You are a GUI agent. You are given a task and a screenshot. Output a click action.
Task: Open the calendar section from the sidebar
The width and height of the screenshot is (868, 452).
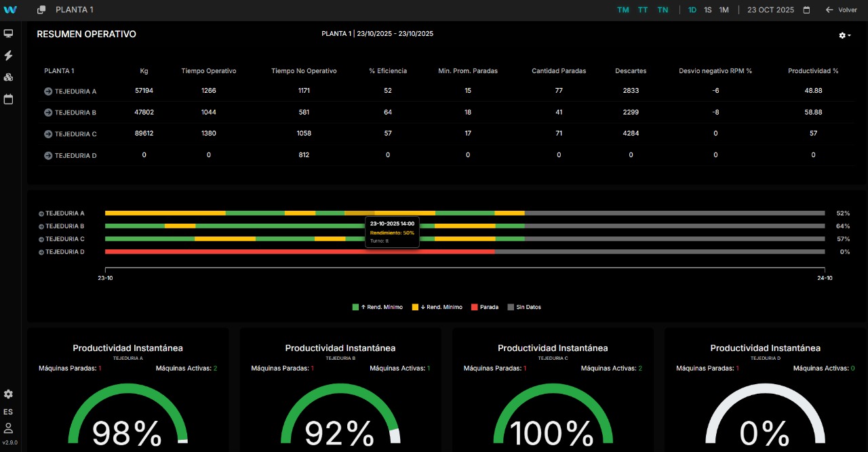[x=9, y=99]
